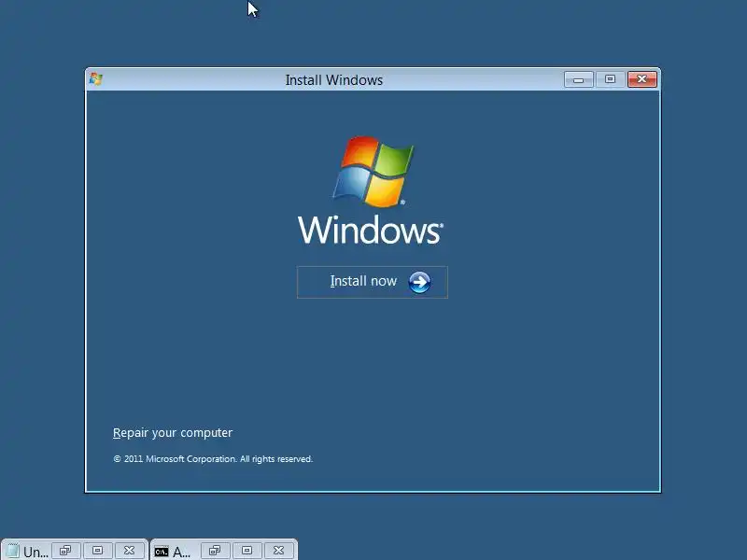Maximize the minimized 'Un...' window
The height and width of the screenshot is (560, 747).
97,551
